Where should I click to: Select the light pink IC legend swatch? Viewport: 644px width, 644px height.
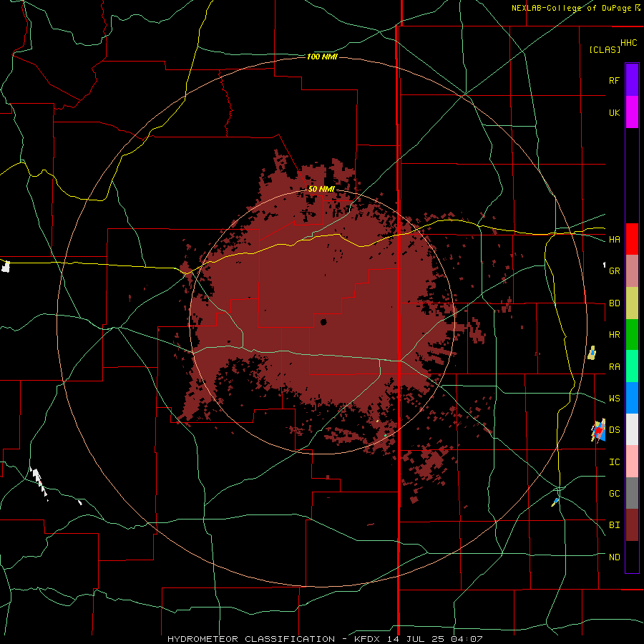(x=632, y=462)
